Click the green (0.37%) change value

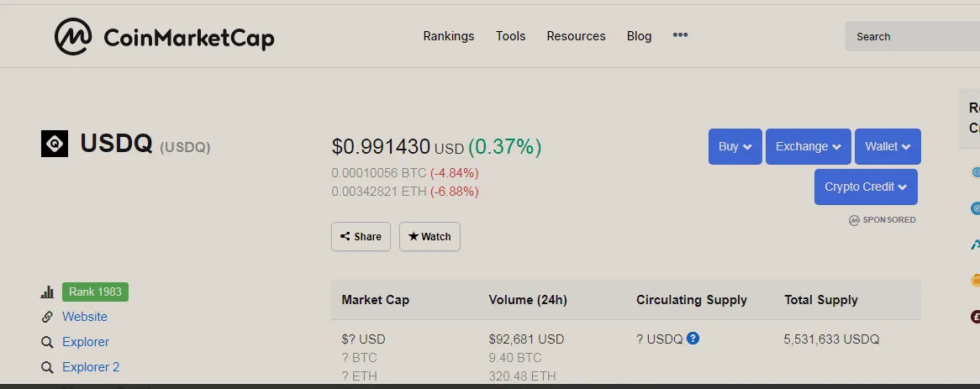click(505, 147)
